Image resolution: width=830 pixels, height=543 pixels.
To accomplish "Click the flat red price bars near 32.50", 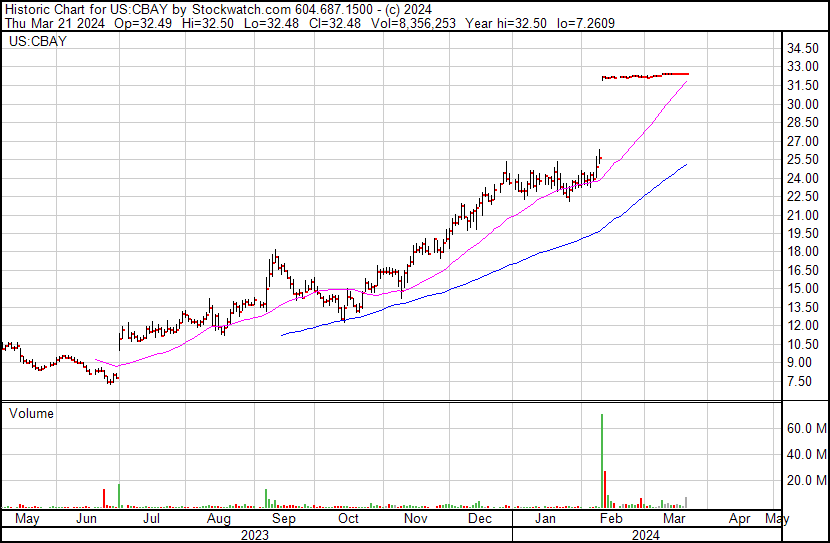I will click(645, 75).
